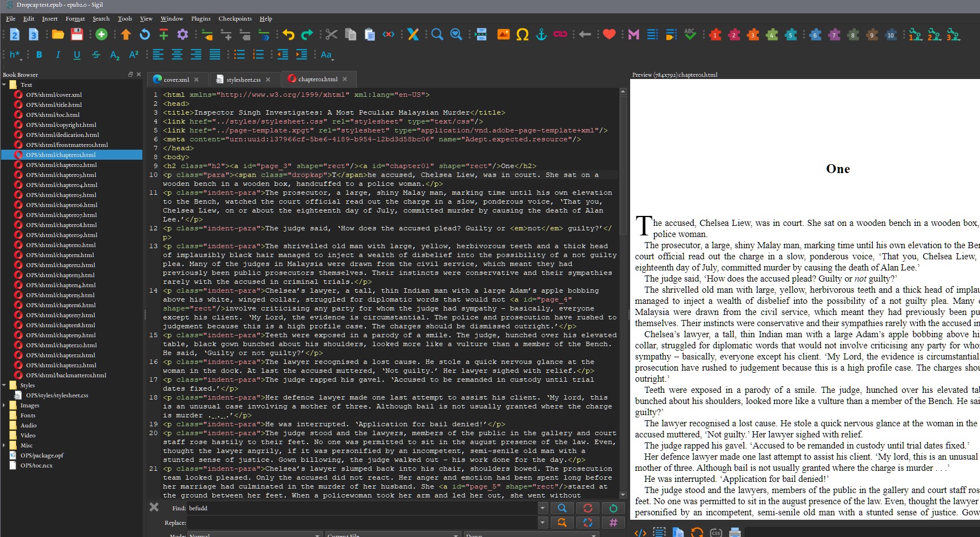Open the Find history dropdown arrow

(x=543, y=508)
